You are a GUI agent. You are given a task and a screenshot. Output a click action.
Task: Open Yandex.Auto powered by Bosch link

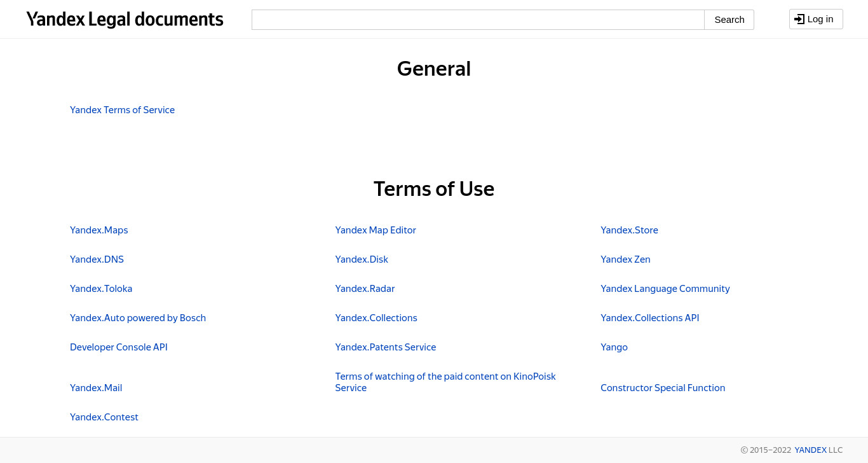[138, 318]
